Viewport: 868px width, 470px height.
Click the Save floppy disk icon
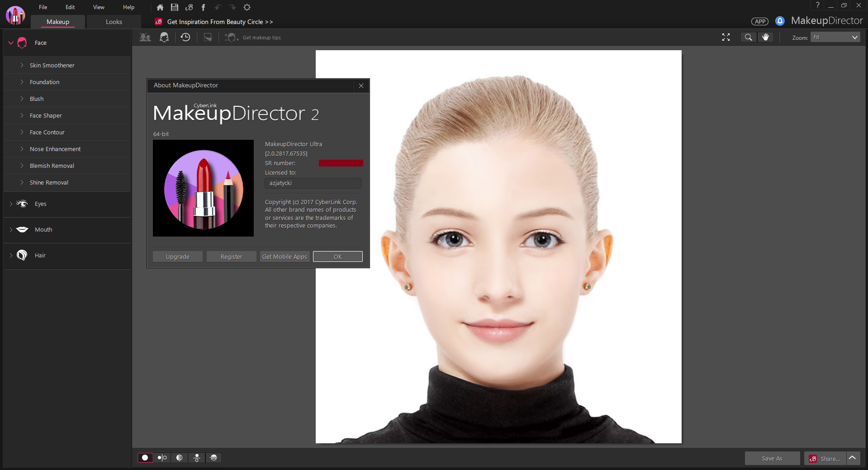175,7
